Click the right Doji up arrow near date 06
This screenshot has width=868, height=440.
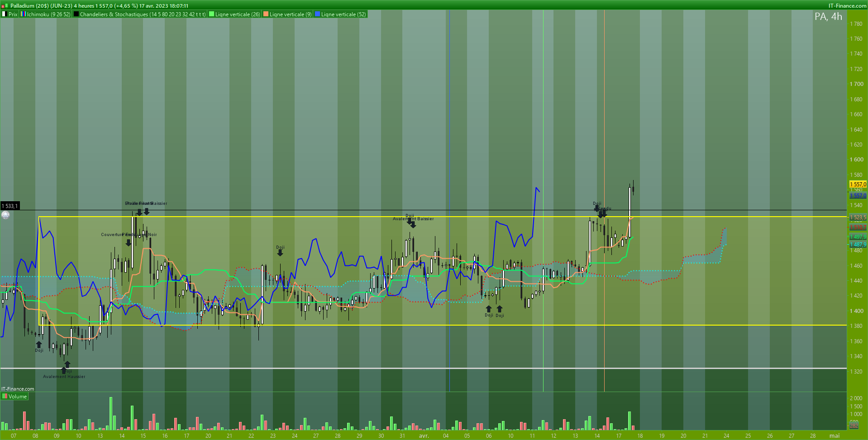point(500,309)
